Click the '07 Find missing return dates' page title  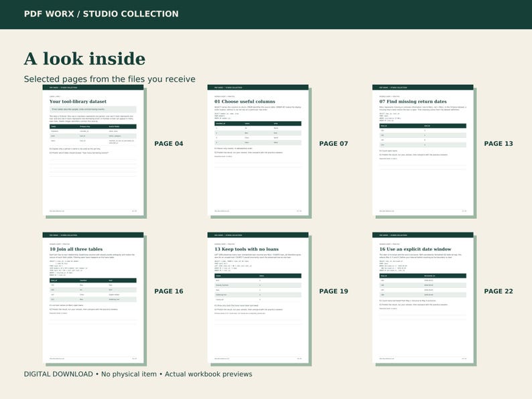[x=413, y=101]
